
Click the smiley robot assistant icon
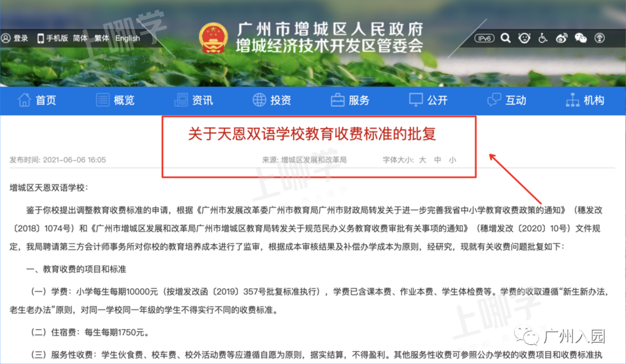(524, 38)
